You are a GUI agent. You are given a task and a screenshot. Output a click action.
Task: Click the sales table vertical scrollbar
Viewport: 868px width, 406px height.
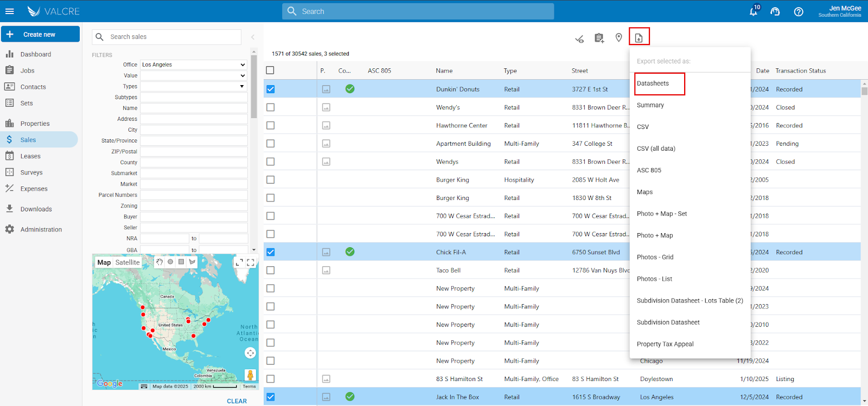[864, 91]
